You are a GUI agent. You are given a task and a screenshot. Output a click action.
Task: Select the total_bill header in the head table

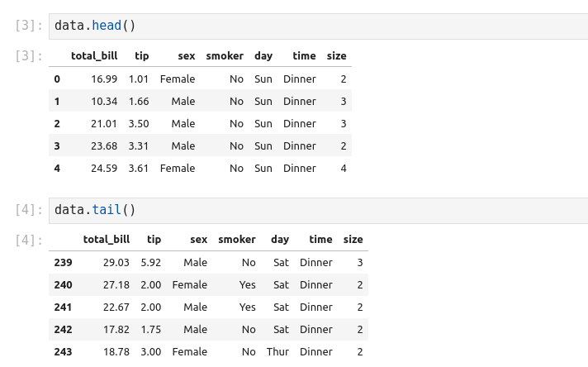[94, 56]
